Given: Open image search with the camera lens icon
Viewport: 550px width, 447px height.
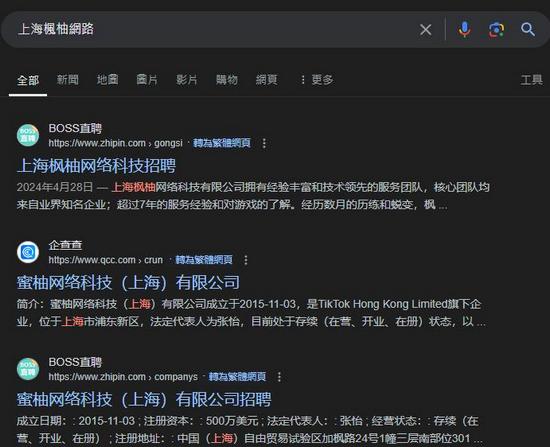Looking at the screenshot, I should point(496,30).
